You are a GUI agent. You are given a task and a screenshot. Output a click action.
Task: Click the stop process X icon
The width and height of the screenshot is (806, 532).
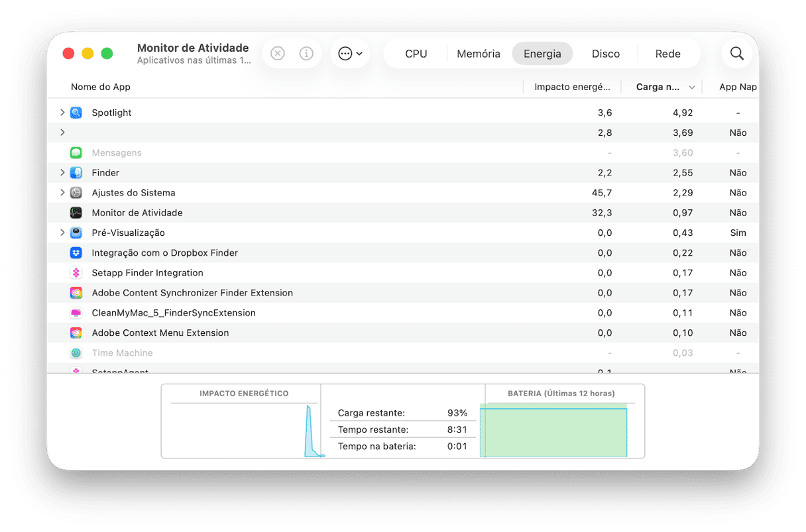pos(278,54)
